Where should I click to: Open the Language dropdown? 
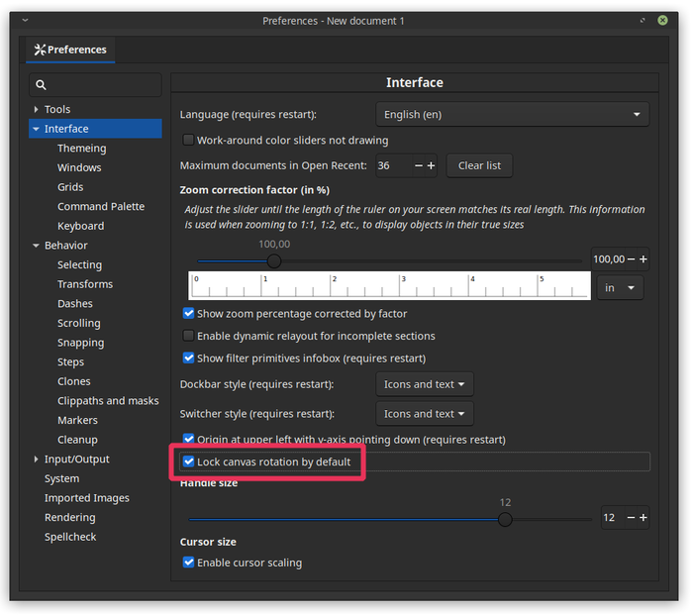pos(512,115)
